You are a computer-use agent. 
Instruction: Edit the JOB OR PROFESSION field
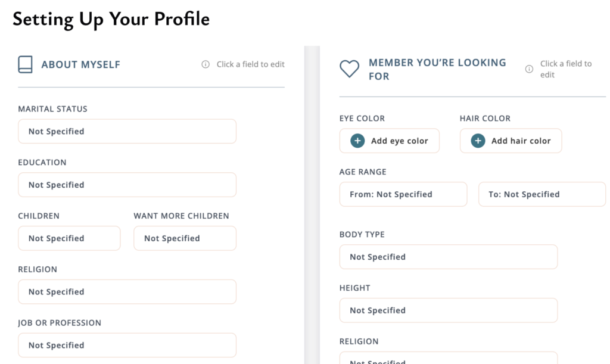[x=127, y=345]
